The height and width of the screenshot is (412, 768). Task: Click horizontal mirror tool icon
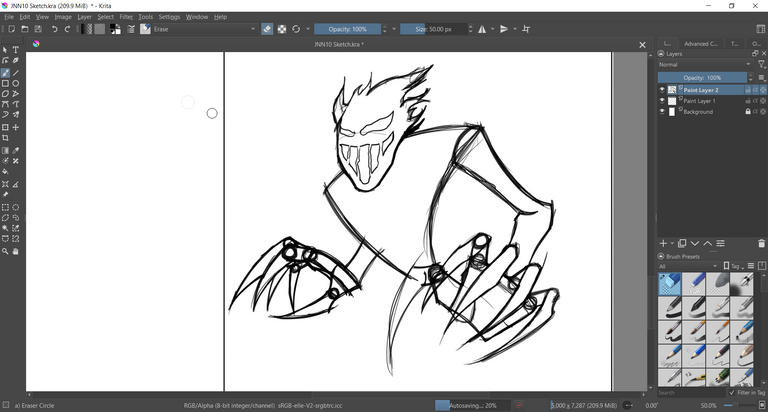484,29
